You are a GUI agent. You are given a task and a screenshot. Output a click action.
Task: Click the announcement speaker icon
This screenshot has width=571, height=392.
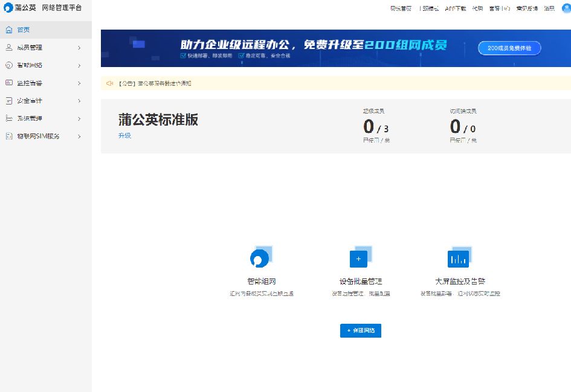tap(109, 83)
